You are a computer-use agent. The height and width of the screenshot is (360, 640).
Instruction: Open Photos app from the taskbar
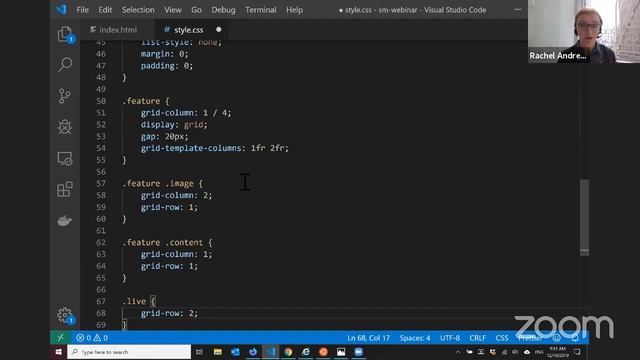click(341, 352)
